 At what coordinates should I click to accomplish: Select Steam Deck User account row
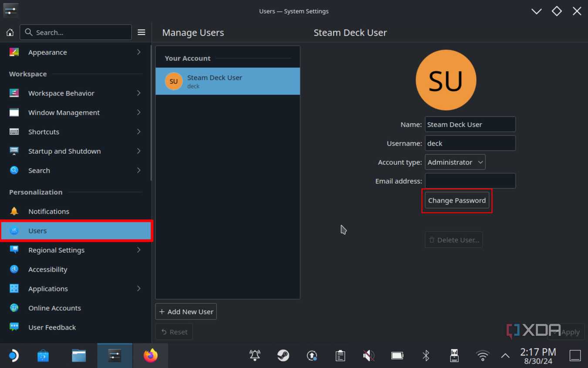coord(228,81)
